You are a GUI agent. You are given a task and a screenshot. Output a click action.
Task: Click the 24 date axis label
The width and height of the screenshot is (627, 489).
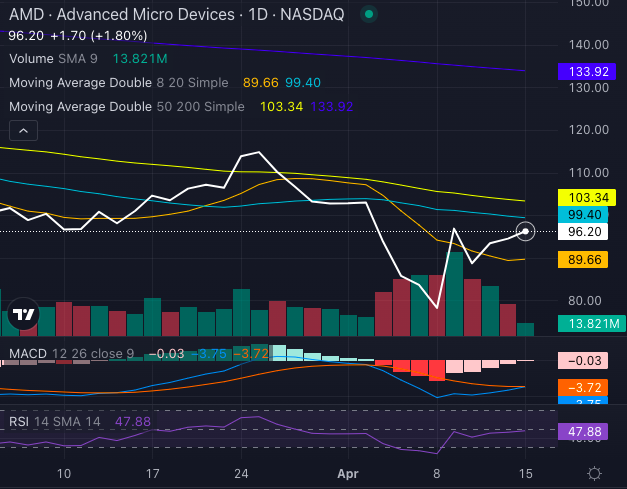pyautogui.click(x=241, y=474)
